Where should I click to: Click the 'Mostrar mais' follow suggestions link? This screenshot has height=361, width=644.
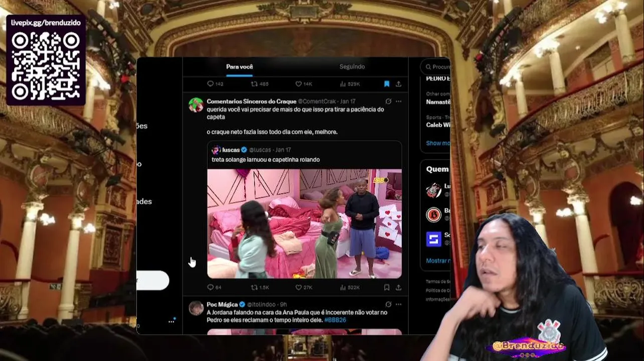[438, 261]
